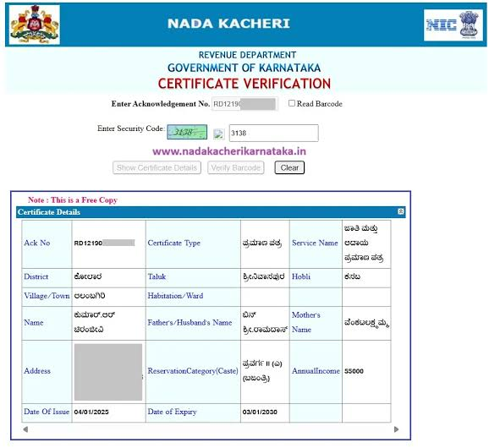Click the expiry date 03/01/2030
Screen dimensions: 489x448
(260, 412)
